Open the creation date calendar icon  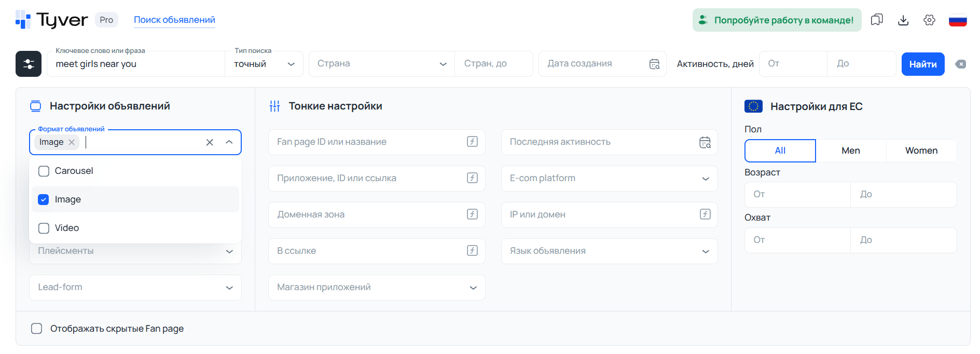pos(654,64)
